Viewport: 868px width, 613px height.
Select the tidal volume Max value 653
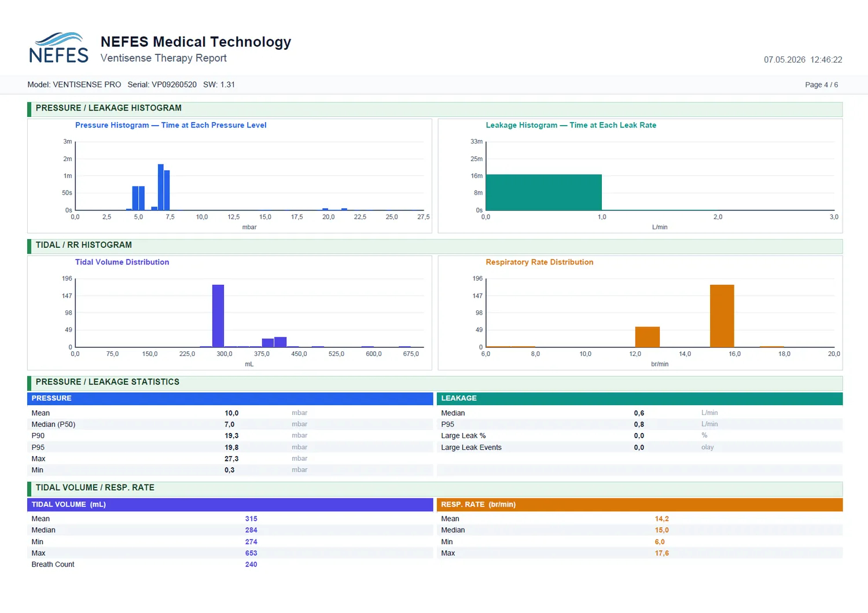(x=251, y=553)
